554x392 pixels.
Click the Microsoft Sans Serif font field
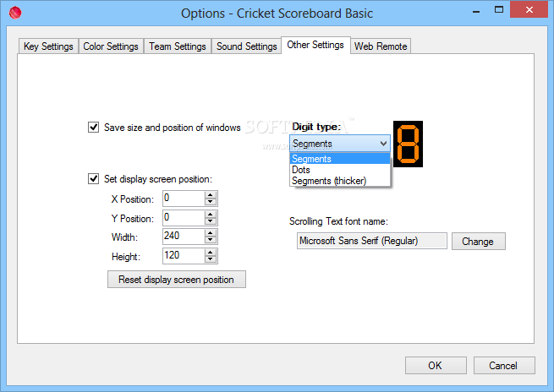click(x=371, y=241)
